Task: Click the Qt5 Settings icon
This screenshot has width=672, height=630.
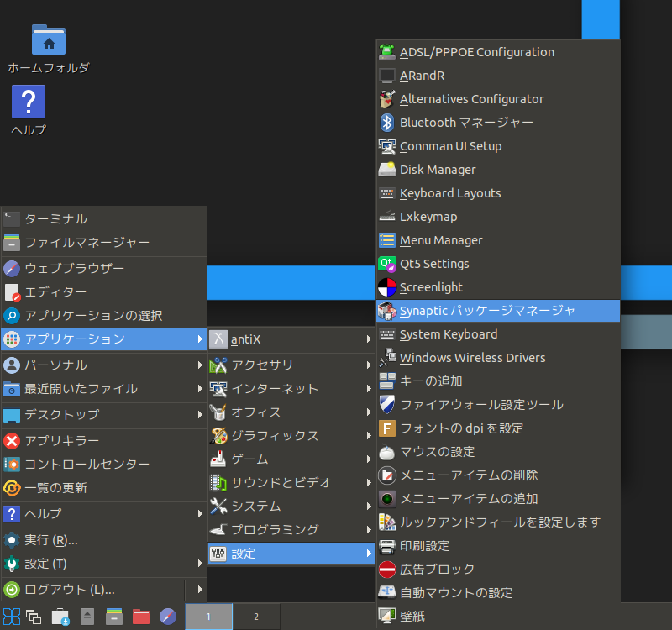Action: (x=387, y=264)
